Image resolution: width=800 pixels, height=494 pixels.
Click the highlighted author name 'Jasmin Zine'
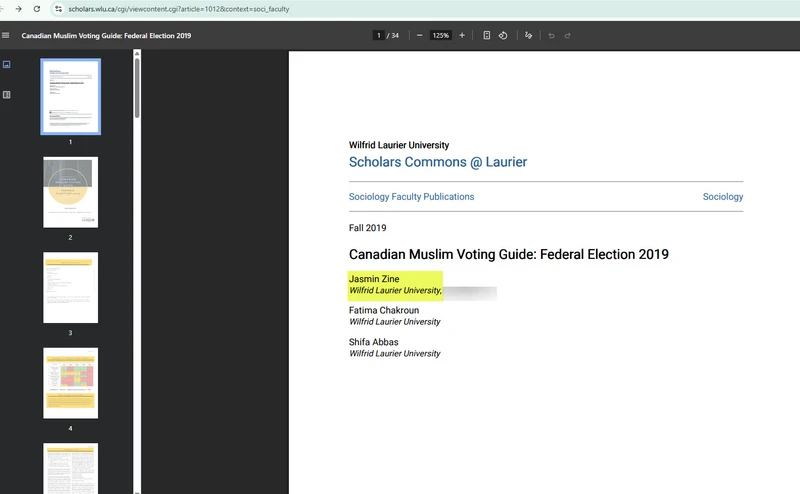click(x=374, y=279)
